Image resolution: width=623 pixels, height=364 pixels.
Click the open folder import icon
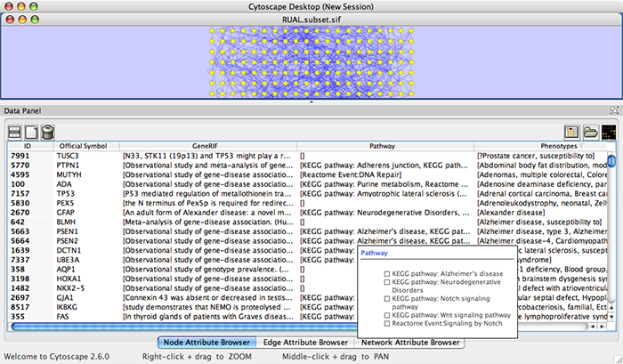tap(591, 132)
